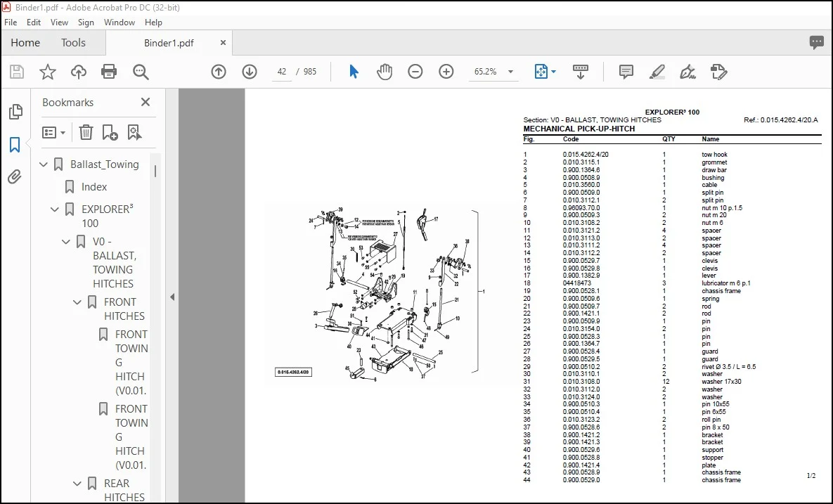Select the REAR HITCHES bookmark
The width and height of the screenshot is (833, 504).
click(x=124, y=490)
